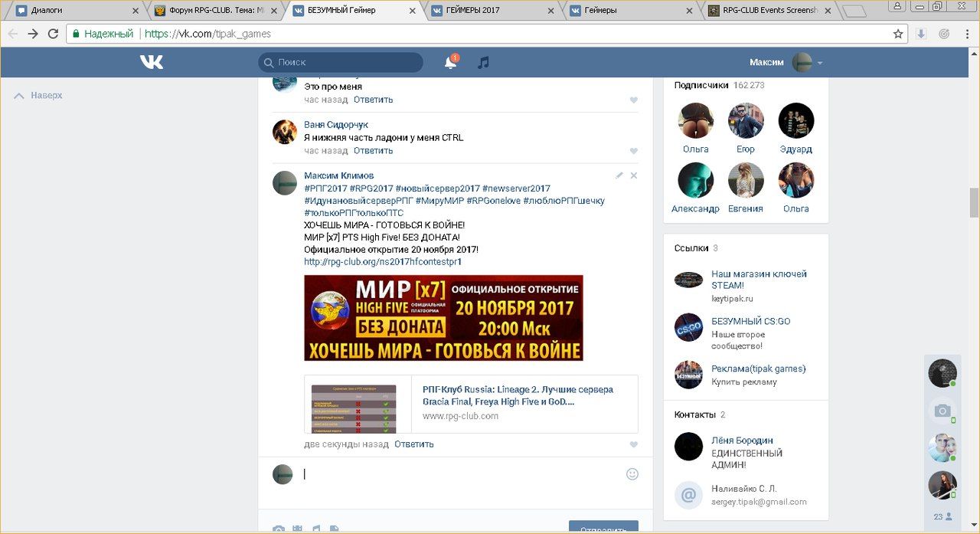This screenshot has height=534, width=980.
Task: Open the МИР x7 banner image
Action: point(443,318)
